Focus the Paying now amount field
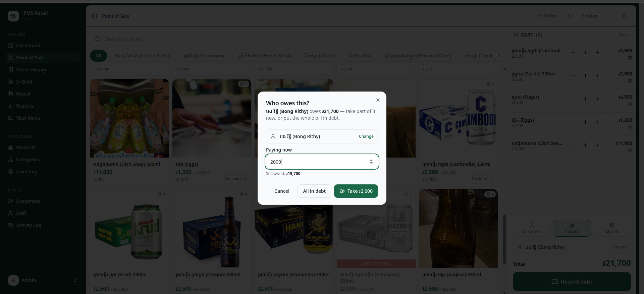Viewport: 644px width, 294px height. 322,162
